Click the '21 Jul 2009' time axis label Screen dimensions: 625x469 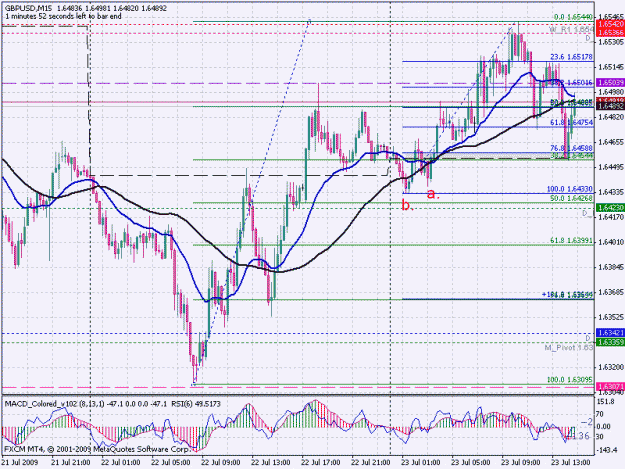pos(20,463)
